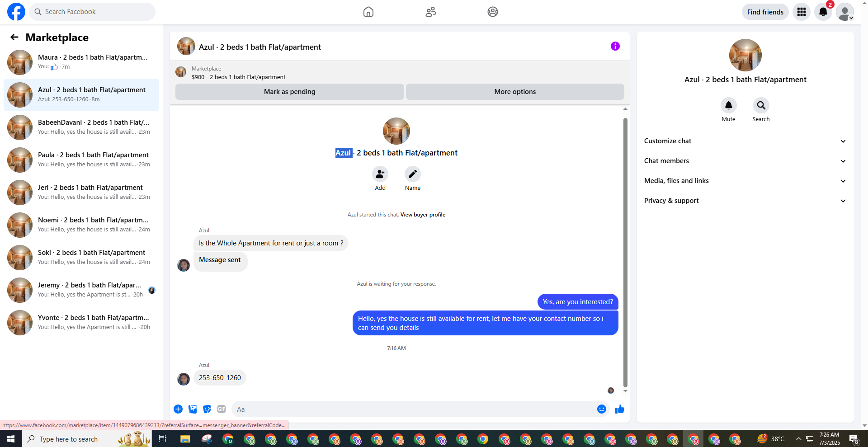Image resolution: width=868 pixels, height=447 pixels.
Task: Open Windows Action Center notifications icon
Action: pos(854,439)
